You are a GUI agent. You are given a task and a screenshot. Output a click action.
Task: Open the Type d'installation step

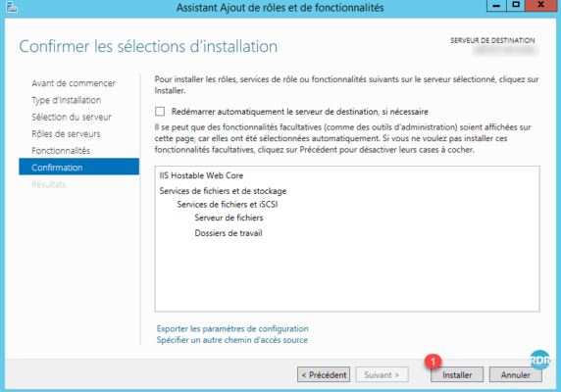coord(66,100)
